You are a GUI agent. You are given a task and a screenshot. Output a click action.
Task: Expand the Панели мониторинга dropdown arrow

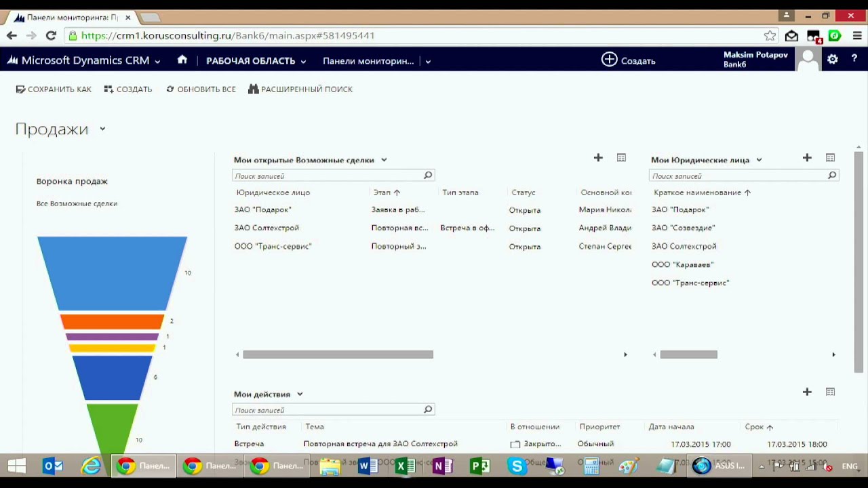click(x=427, y=61)
